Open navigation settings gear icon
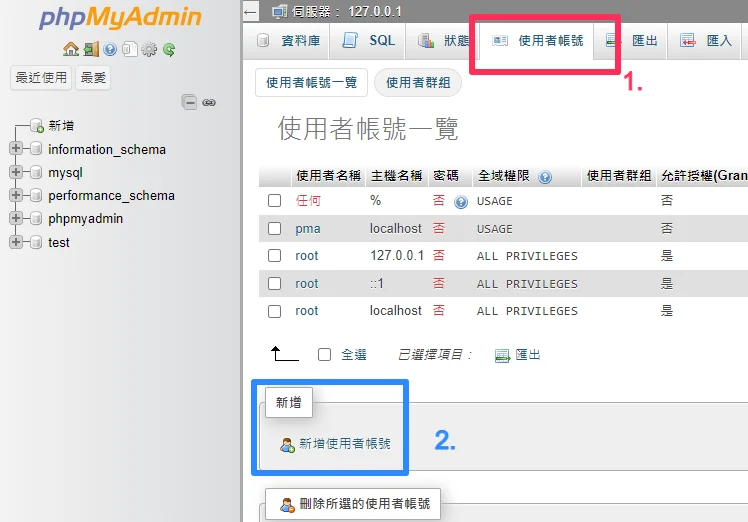This screenshot has height=522, width=748. click(149, 49)
